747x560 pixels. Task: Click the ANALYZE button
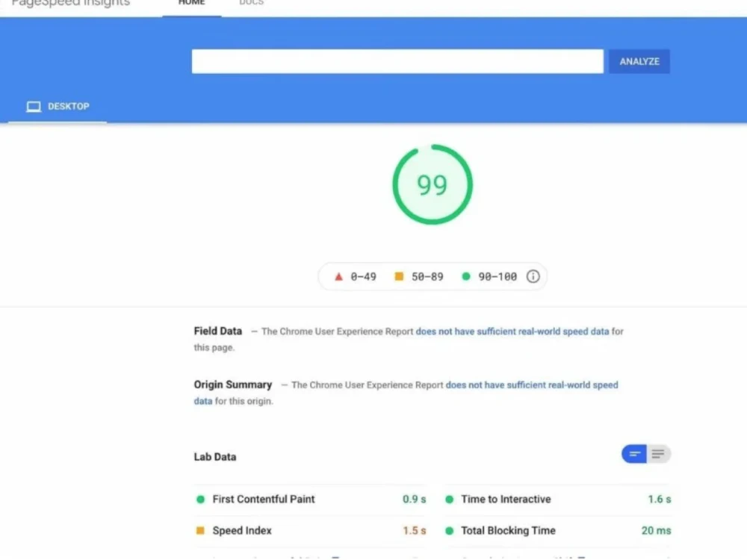tap(639, 61)
